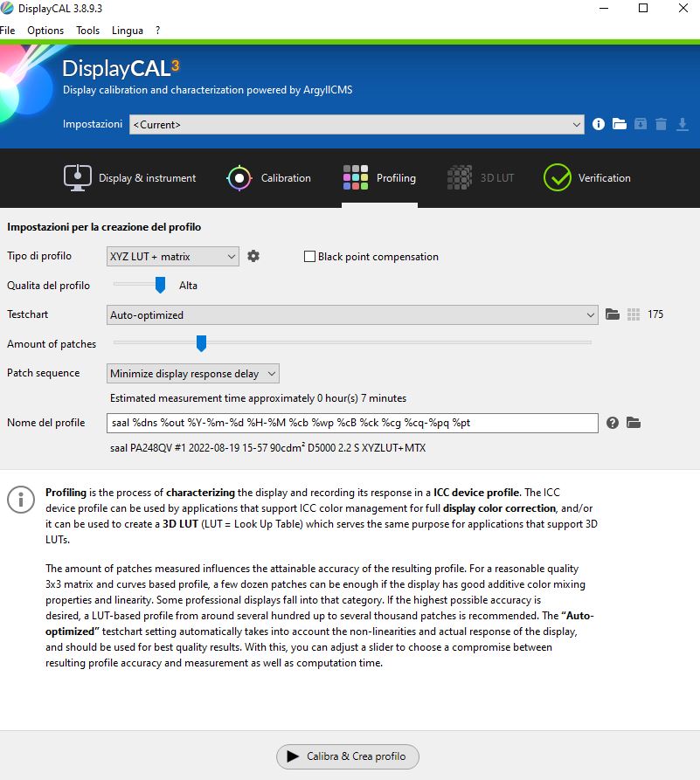Click the download/install profile icon
700x780 pixels.
682,124
